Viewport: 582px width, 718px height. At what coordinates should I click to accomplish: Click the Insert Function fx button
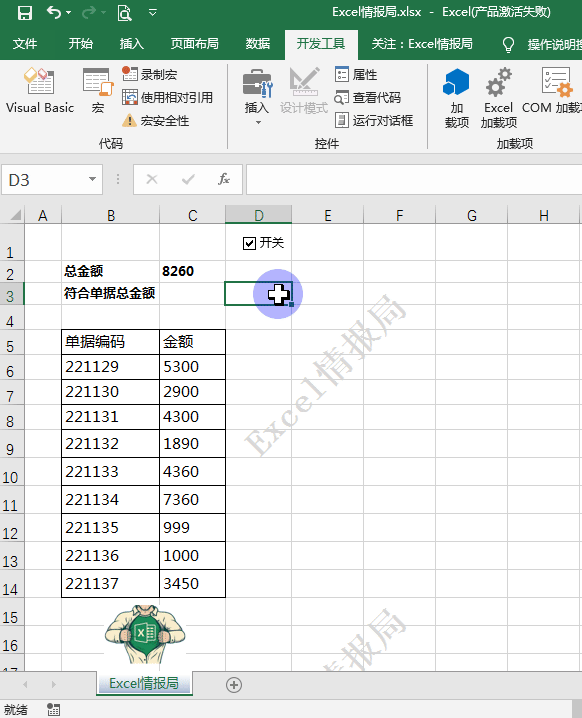(x=223, y=180)
